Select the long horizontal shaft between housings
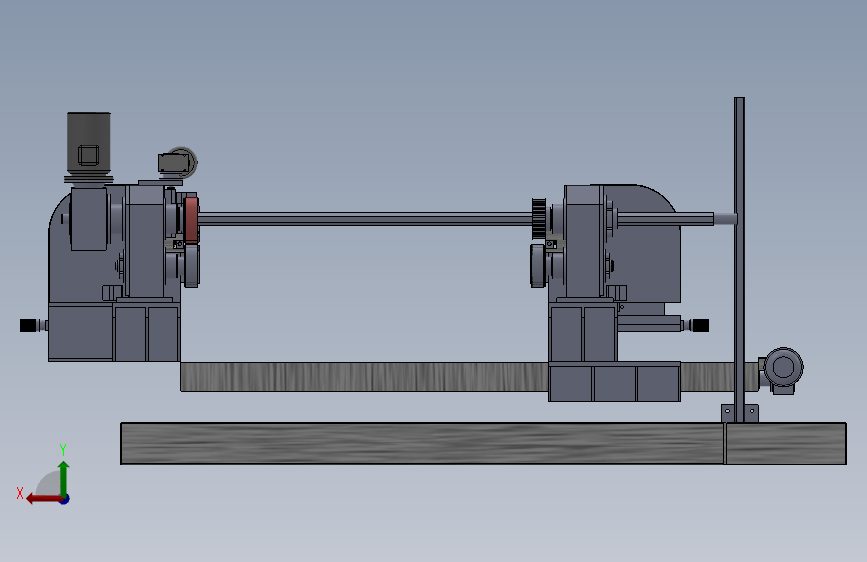This screenshot has height=562, width=867. pyautogui.click(x=365, y=219)
